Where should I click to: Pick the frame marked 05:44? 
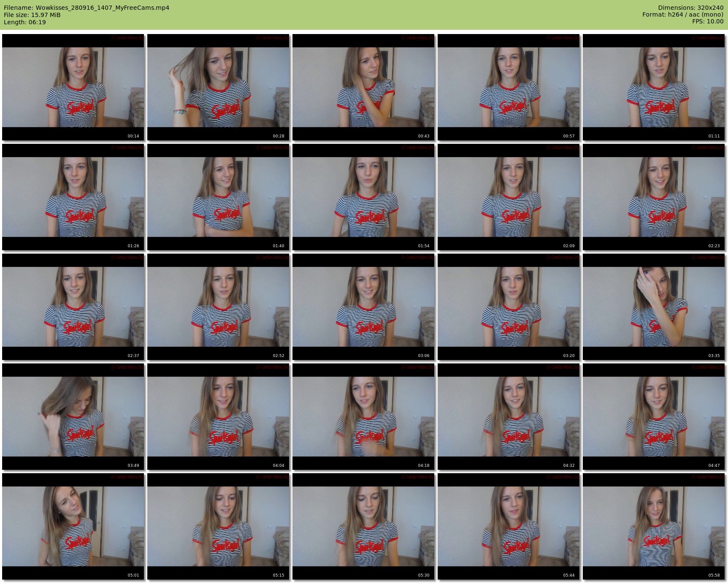tap(509, 526)
